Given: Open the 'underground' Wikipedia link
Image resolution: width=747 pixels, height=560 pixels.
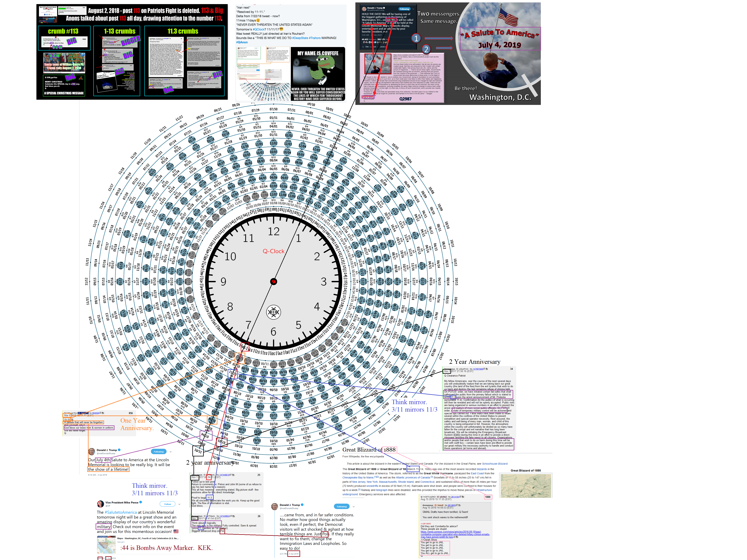Looking at the screenshot, I should (x=350, y=494).
